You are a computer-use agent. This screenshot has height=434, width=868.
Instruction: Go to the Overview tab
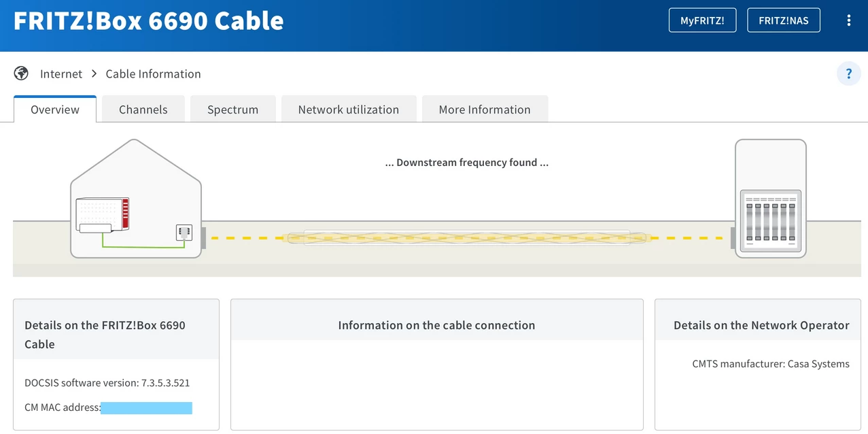click(55, 110)
